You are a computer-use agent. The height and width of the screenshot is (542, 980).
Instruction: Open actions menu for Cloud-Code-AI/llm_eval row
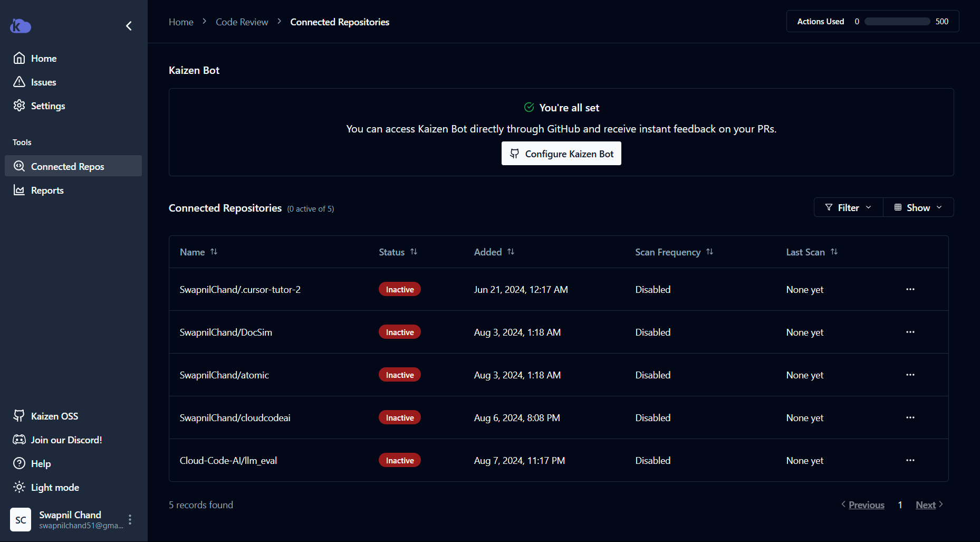[910, 460]
